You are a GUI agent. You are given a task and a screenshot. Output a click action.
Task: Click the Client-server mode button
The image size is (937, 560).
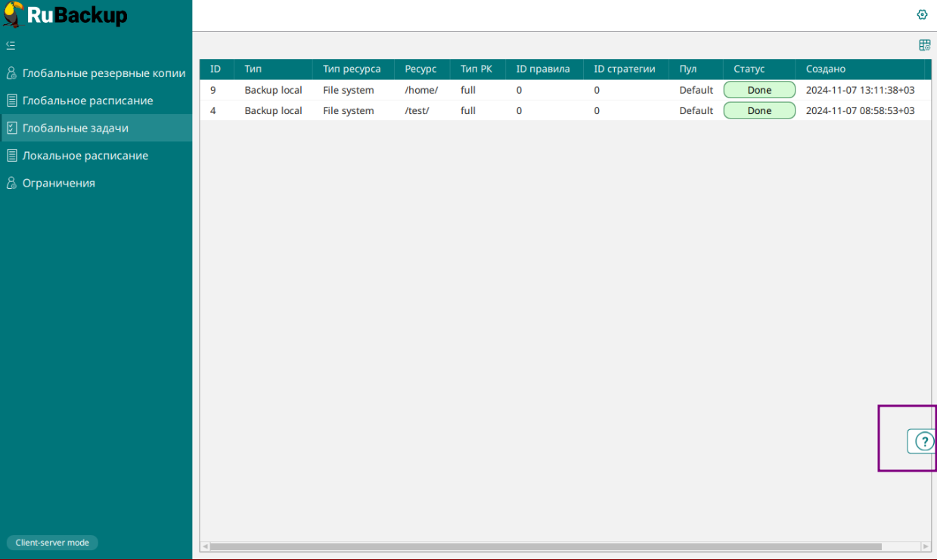[52, 543]
